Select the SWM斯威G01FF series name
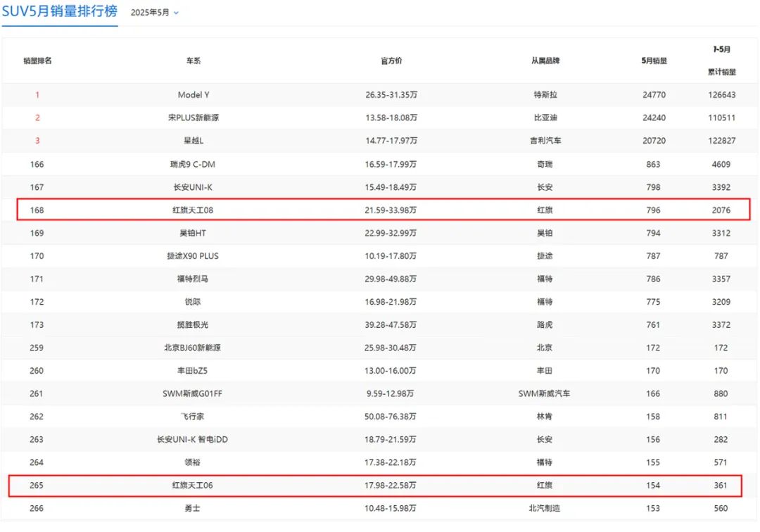The width and height of the screenshot is (760, 532). pos(192,393)
